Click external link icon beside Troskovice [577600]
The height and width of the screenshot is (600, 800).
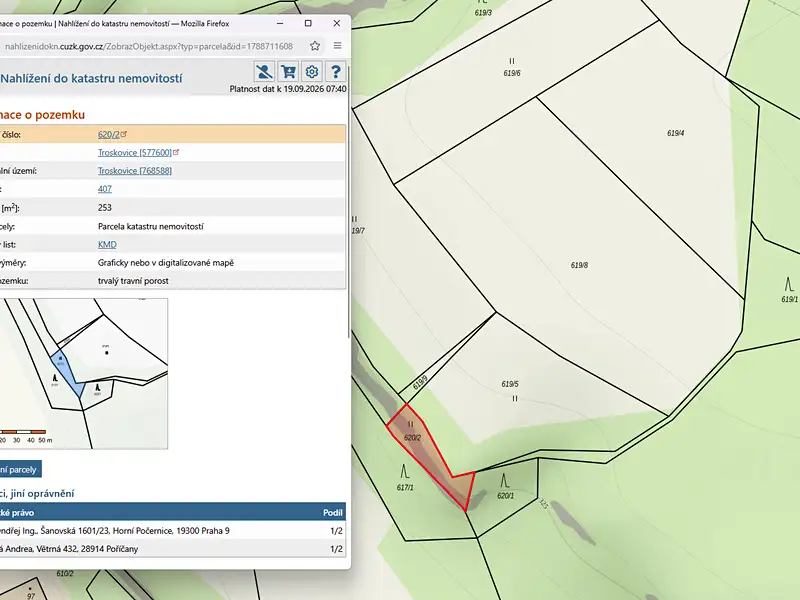(177, 152)
